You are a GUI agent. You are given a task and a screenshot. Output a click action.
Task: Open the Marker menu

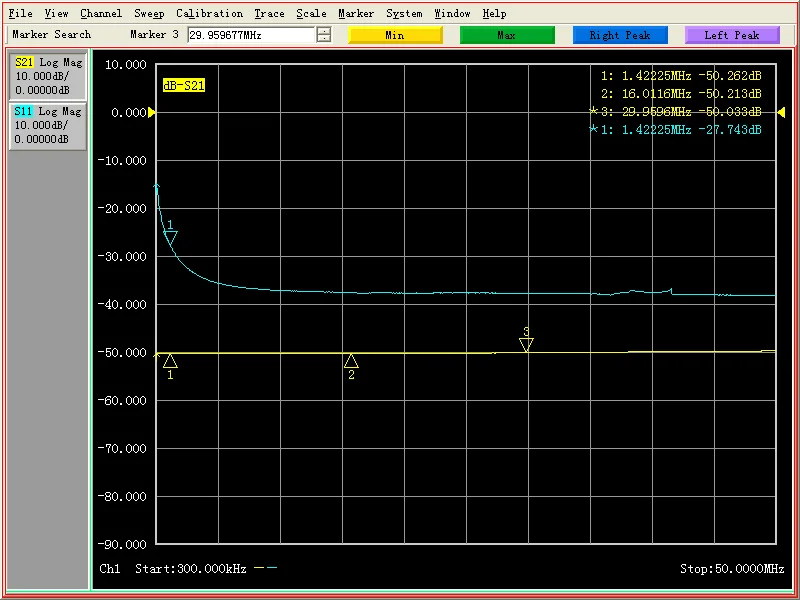click(355, 13)
